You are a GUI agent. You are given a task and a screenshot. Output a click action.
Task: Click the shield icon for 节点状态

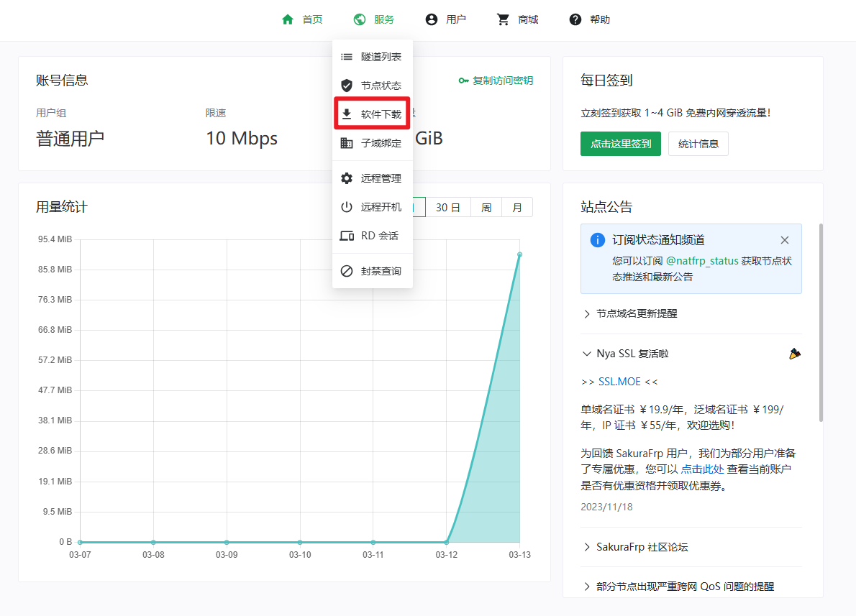[x=347, y=86]
